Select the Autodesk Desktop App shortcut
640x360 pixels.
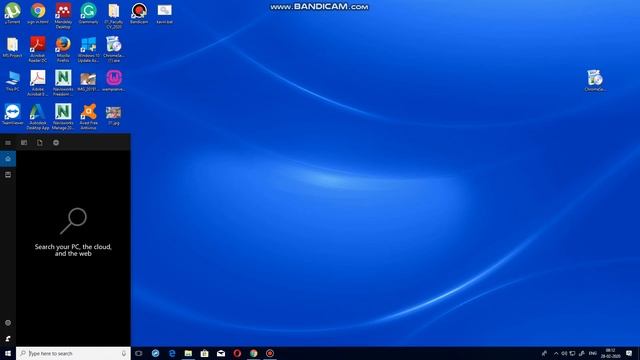pyautogui.click(x=38, y=117)
